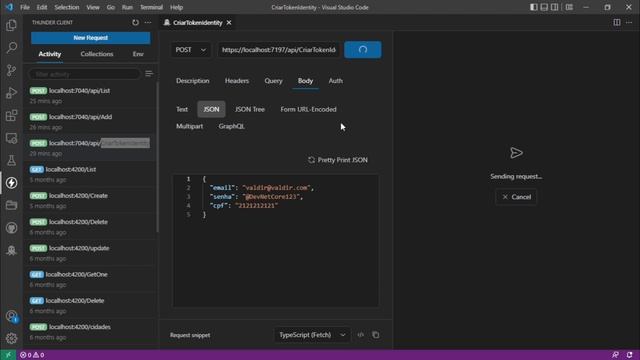The width and height of the screenshot is (640, 360).
Task: Select the Thunder Client lightning icon
Action: [11, 183]
